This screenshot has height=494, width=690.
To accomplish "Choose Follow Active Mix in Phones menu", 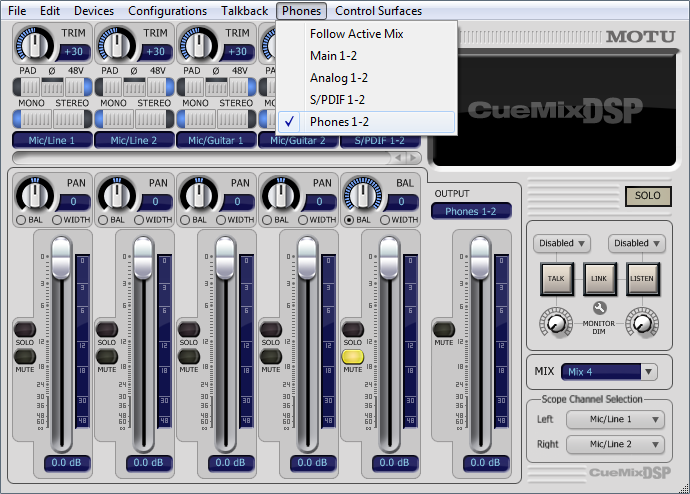I will [x=367, y=34].
